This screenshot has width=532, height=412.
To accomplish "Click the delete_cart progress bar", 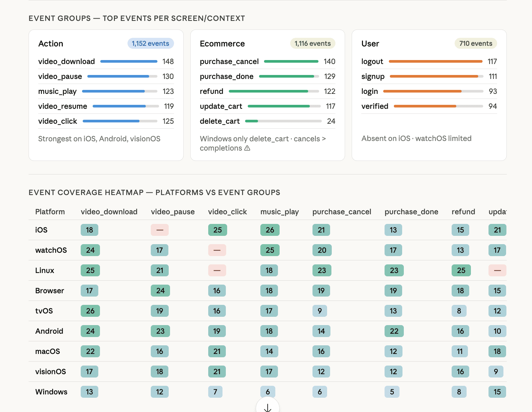I will pyautogui.click(x=283, y=121).
